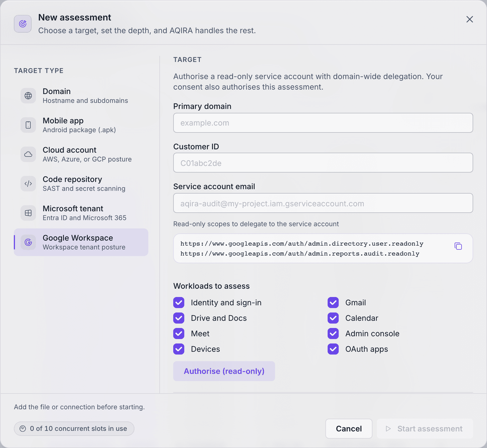
Task: Select the Cloud account target type
Action: point(81,154)
